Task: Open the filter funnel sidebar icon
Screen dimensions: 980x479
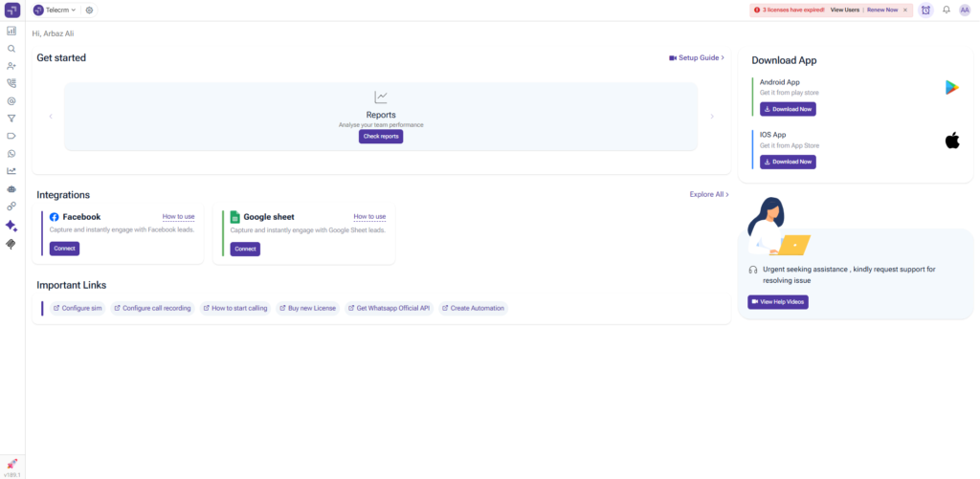Action: click(11, 118)
